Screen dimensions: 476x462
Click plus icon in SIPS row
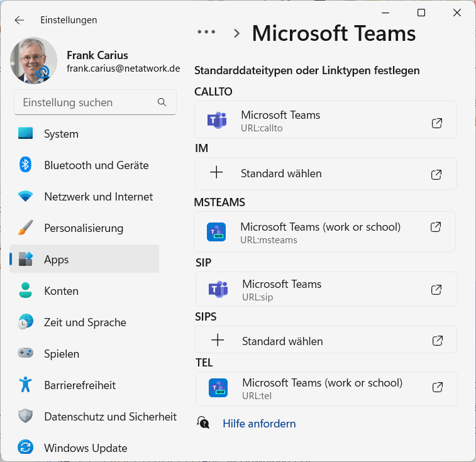tap(218, 340)
